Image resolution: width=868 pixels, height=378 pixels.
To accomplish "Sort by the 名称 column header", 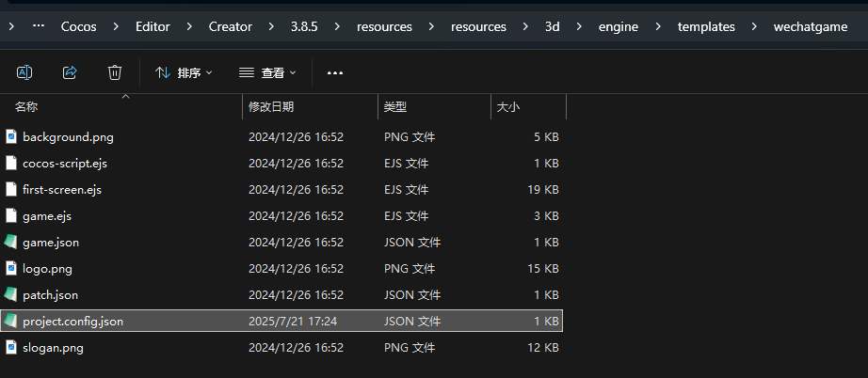I will coord(26,108).
